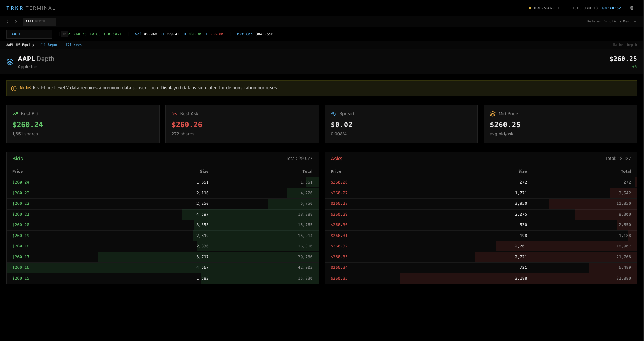644x341 pixels.
Task: Open the Related Functions Menu dropdown
Action: pyautogui.click(x=611, y=21)
